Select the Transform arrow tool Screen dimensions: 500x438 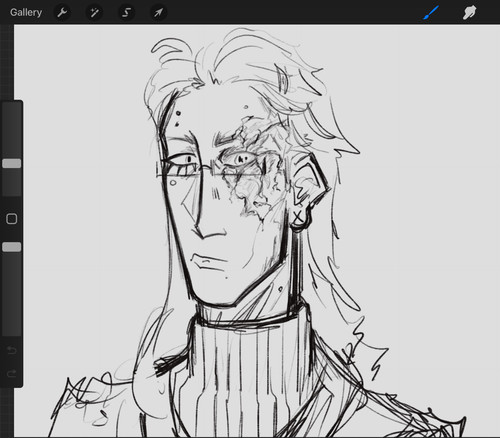pos(158,13)
